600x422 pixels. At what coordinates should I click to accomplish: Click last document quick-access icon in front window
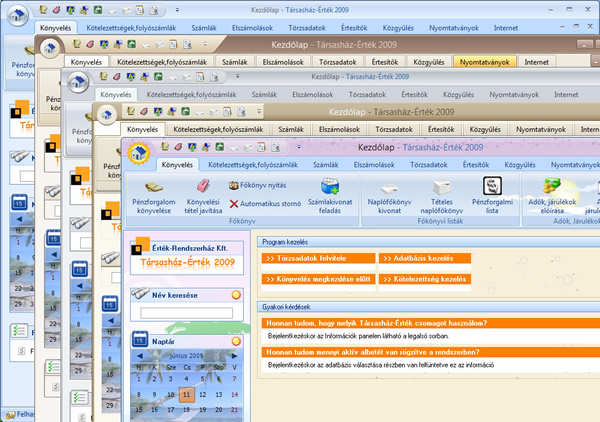275,147
